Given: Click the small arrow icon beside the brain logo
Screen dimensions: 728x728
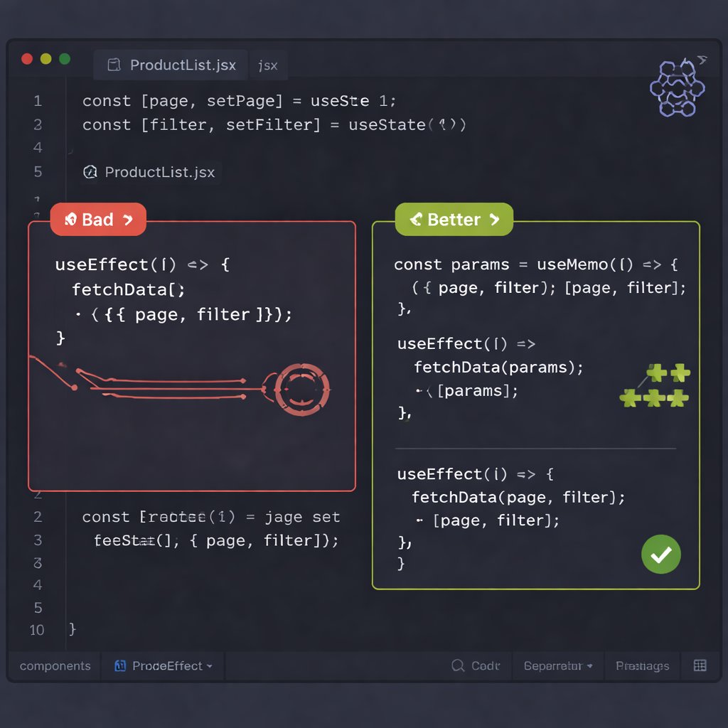Looking at the screenshot, I should coord(702,60).
